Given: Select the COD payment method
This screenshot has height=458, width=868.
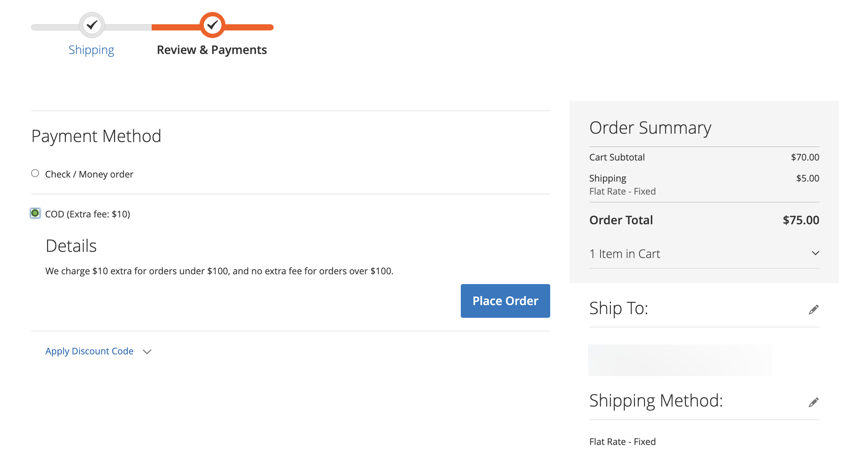Looking at the screenshot, I should click(35, 213).
